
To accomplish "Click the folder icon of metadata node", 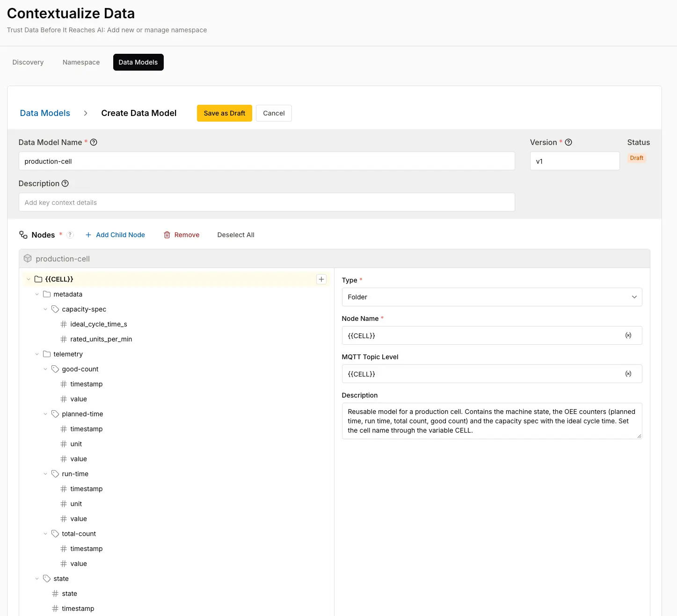I will [x=47, y=294].
